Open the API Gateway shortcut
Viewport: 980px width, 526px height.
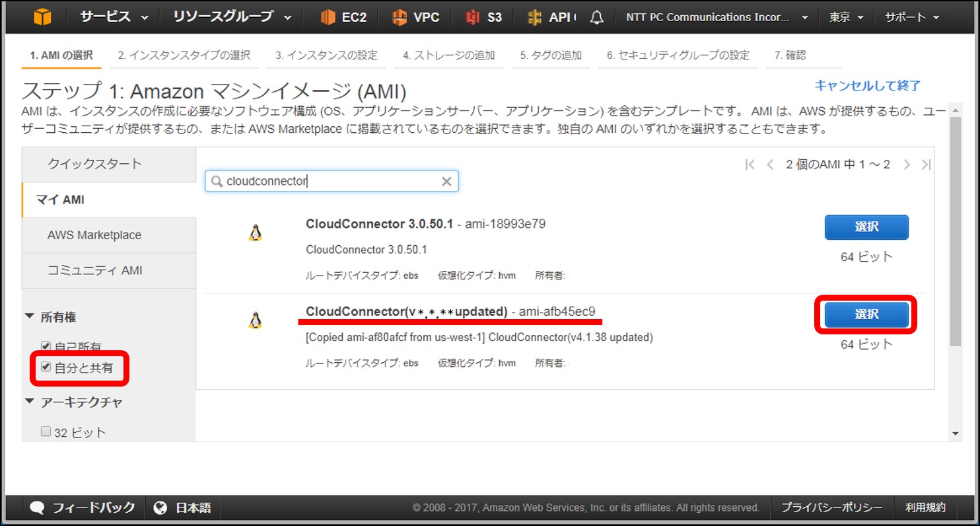click(x=551, y=17)
